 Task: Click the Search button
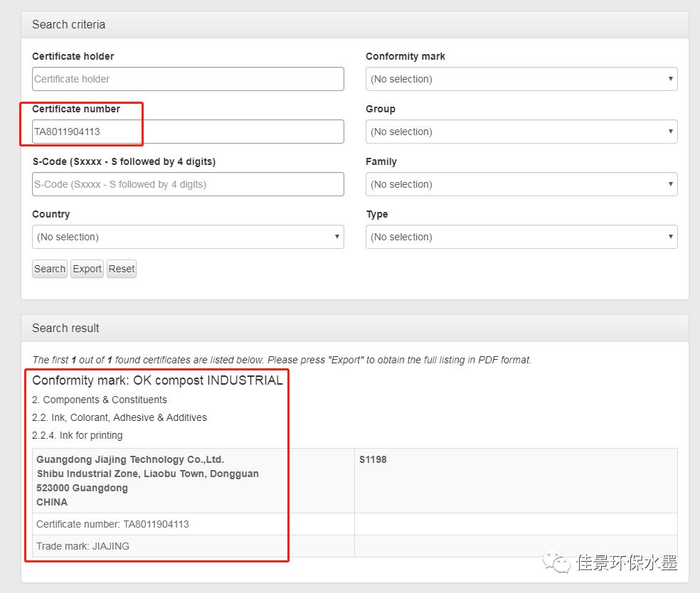coord(50,269)
